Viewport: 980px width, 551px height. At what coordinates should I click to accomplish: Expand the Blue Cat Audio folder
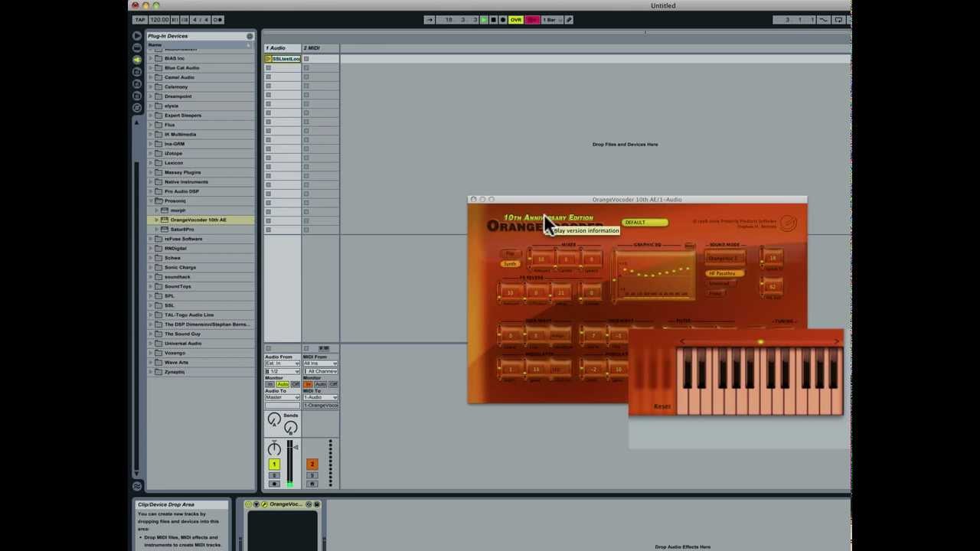pos(151,67)
